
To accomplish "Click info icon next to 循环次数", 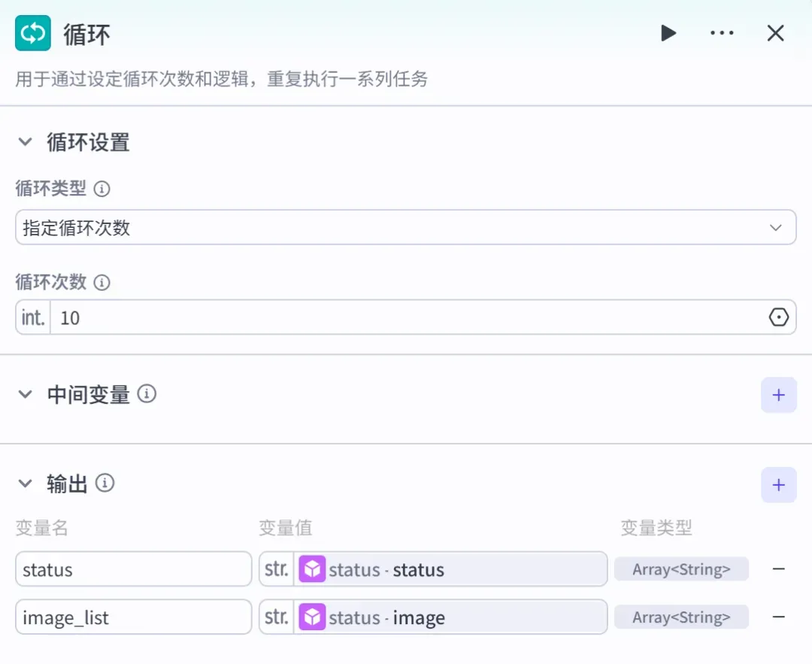I will [102, 282].
